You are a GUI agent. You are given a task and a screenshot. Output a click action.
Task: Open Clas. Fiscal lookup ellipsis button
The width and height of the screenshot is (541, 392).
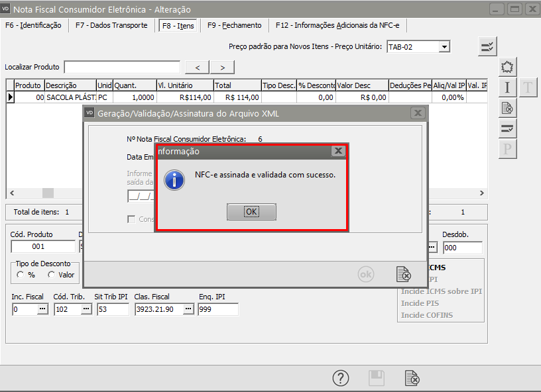[188, 309]
